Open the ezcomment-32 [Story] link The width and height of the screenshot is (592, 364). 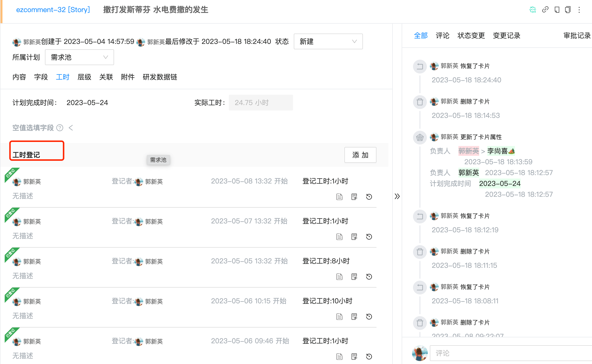[x=53, y=10]
